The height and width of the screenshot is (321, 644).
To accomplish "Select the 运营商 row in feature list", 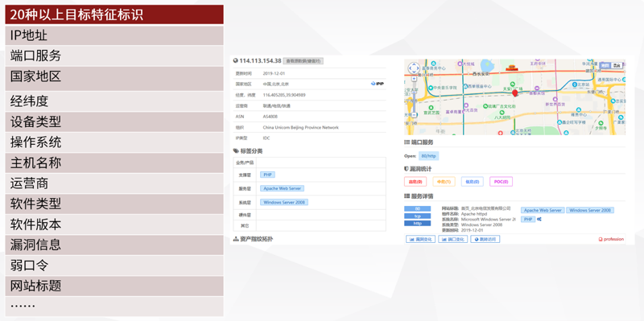I will point(114,183).
